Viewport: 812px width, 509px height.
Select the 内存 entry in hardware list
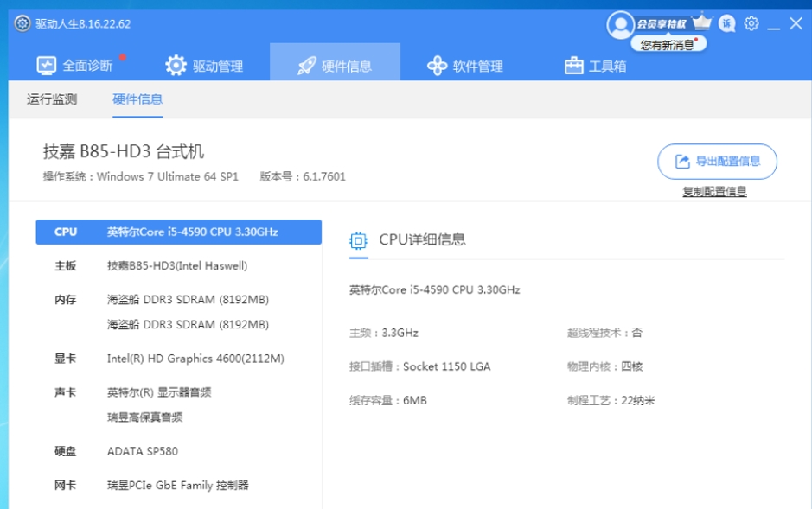tap(179, 312)
